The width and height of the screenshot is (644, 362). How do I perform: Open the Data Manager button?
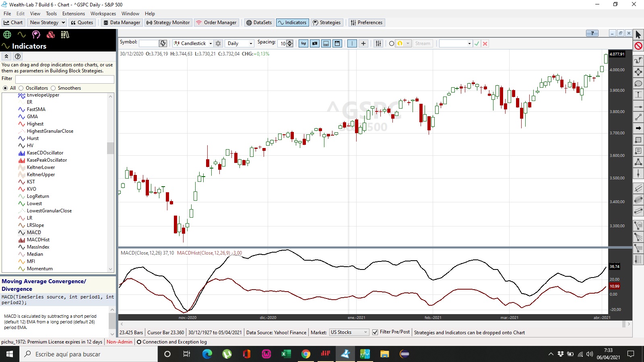pos(122,23)
